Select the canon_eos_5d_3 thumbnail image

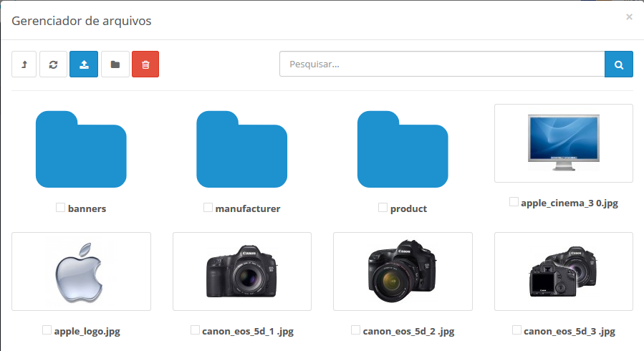click(x=564, y=271)
